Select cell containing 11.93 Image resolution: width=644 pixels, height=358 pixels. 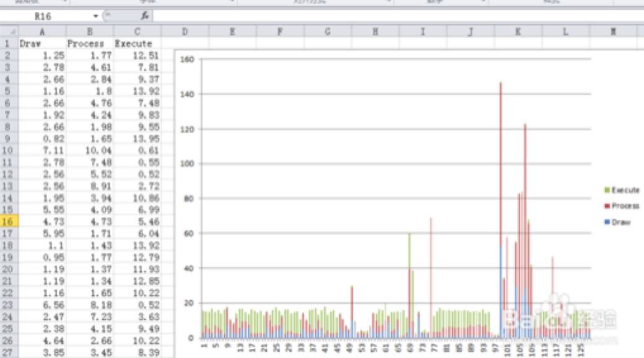pos(137,269)
